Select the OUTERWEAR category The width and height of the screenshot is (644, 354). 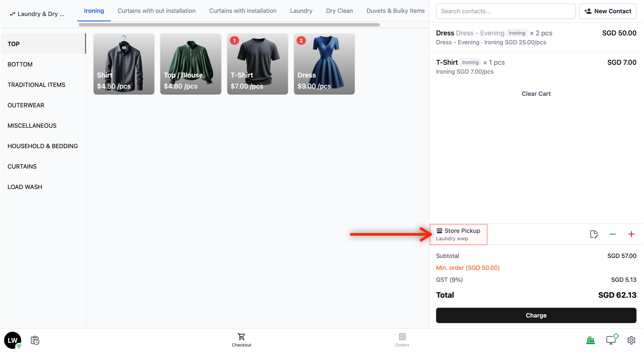26,105
